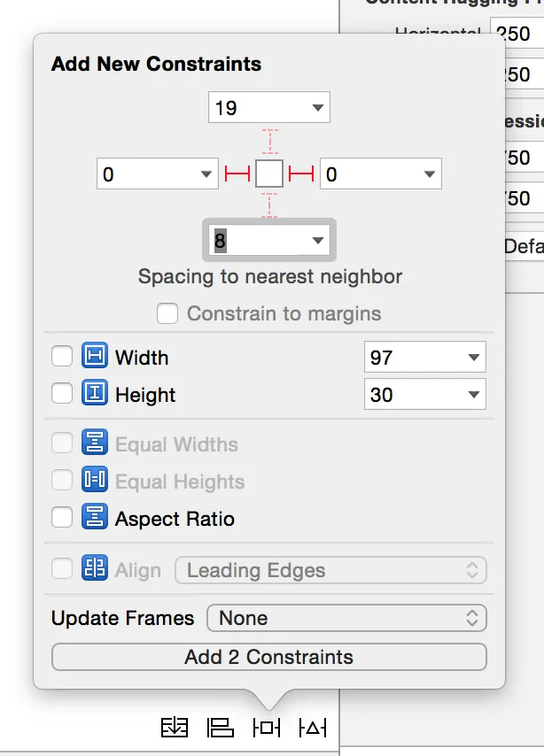Open the Update Frames None dropdown
This screenshot has height=756, width=544.
coord(346,618)
